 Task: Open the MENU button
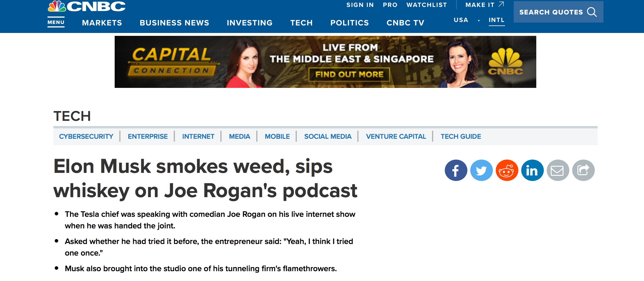56,22
